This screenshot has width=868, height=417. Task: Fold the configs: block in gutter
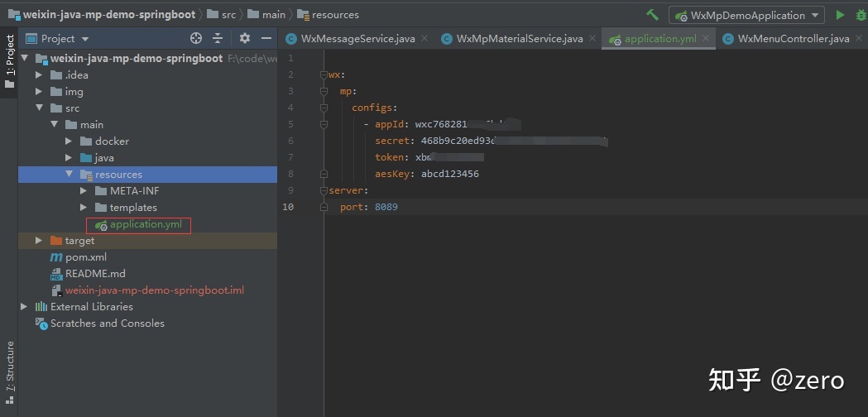click(324, 108)
